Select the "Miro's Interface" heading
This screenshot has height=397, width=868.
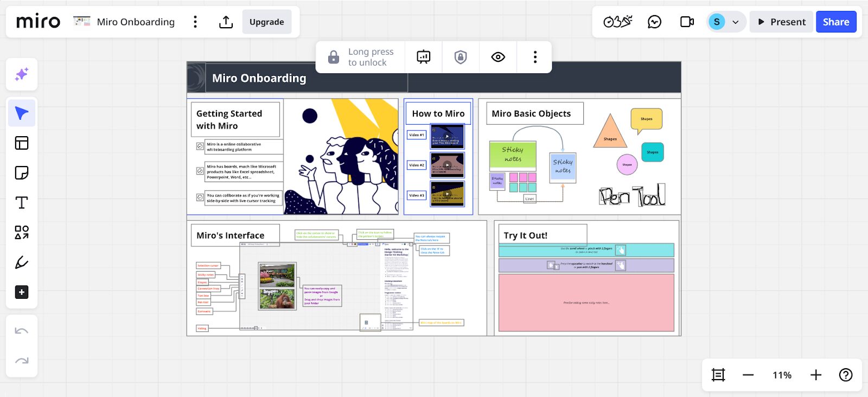pyautogui.click(x=235, y=235)
